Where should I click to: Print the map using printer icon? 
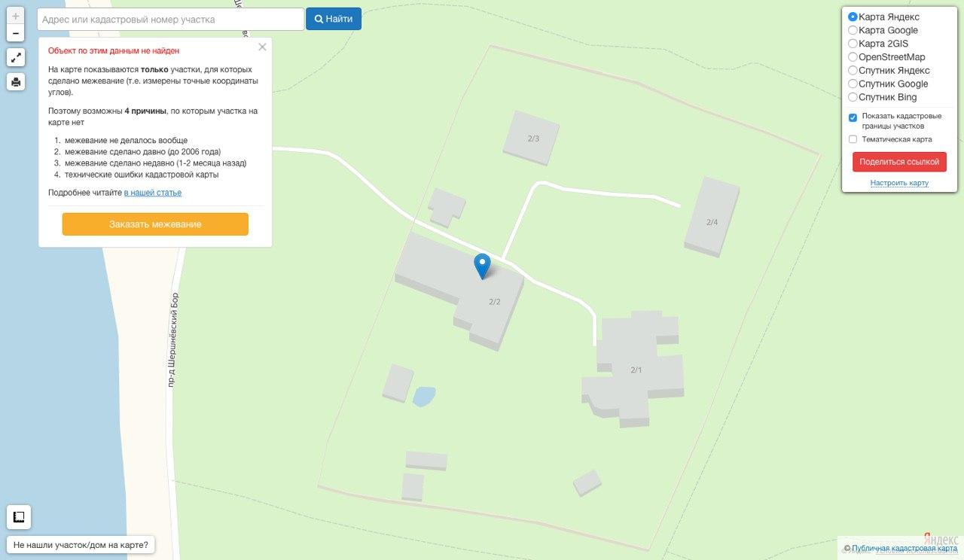click(16, 81)
